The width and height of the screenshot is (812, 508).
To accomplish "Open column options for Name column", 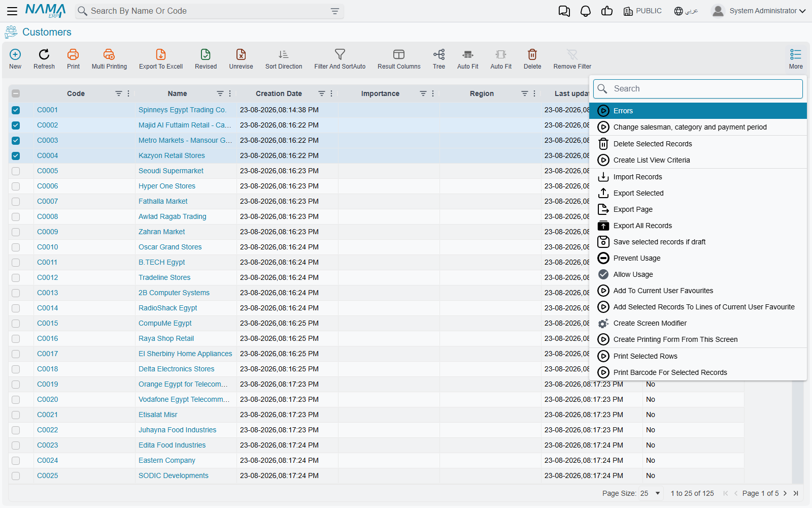I will tap(230, 93).
